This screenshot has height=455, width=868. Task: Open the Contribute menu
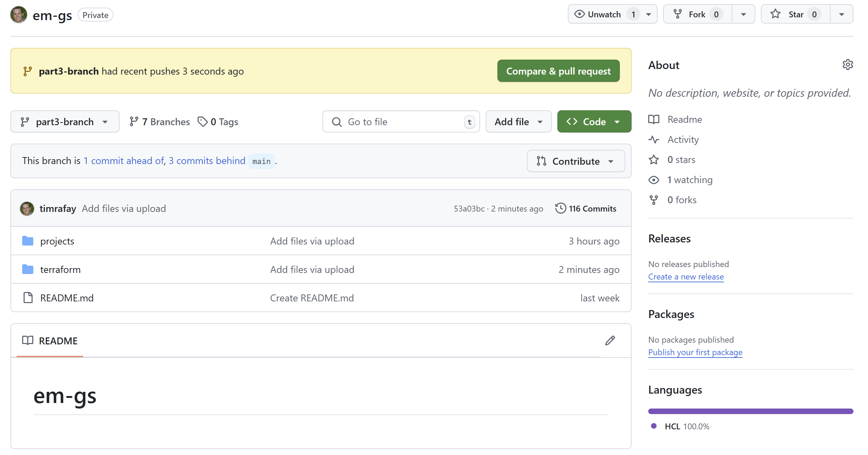(575, 161)
